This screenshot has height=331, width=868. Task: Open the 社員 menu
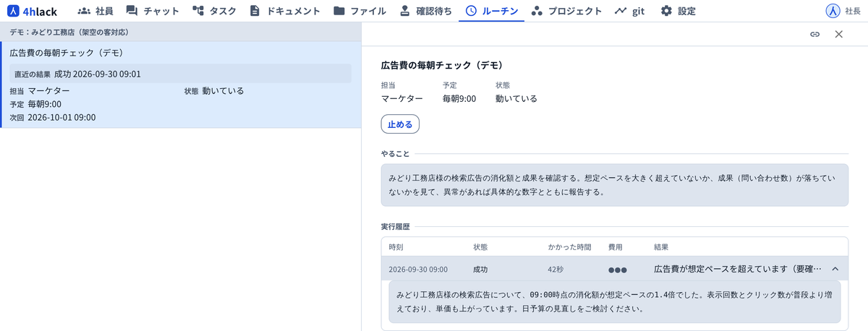pos(95,11)
